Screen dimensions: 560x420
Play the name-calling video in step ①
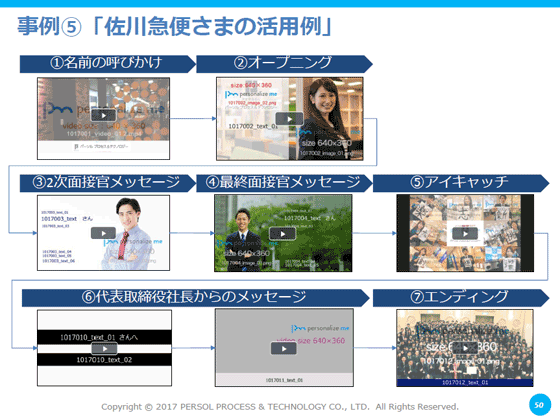pyautogui.click(x=103, y=115)
